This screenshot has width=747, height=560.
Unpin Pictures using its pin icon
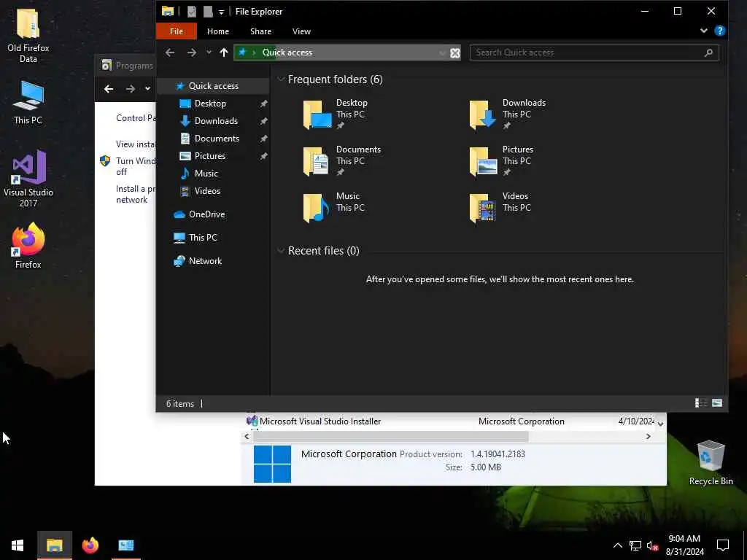click(x=263, y=156)
